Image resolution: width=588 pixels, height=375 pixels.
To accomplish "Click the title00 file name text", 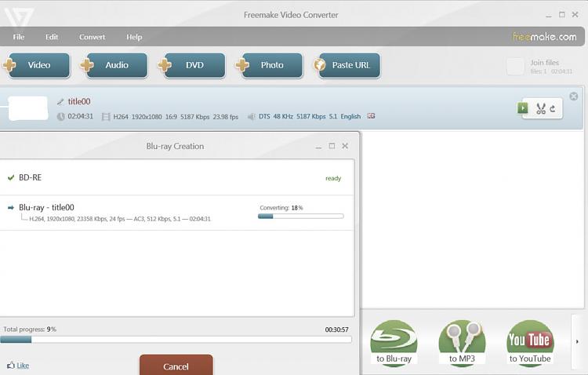I will 78,101.
